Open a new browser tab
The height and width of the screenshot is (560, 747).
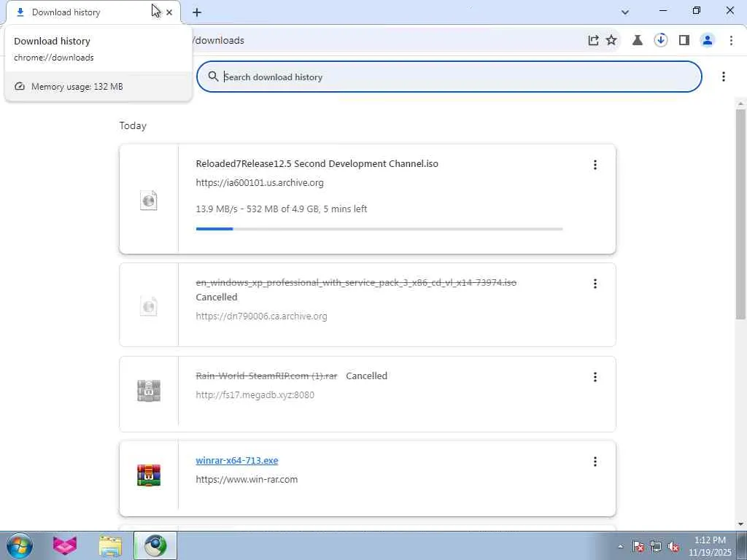pos(197,12)
